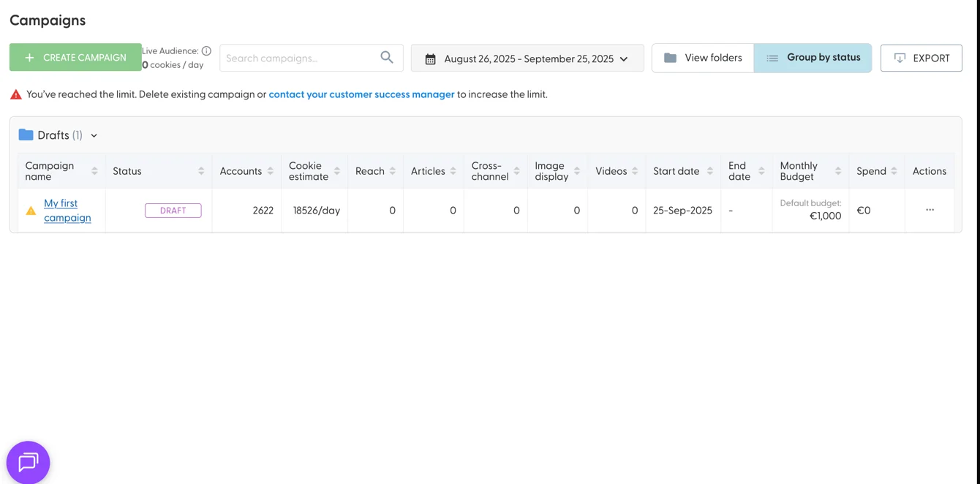Viewport: 980px width, 484px height.
Task: Open the Live Audience info icon
Action: (x=206, y=50)
